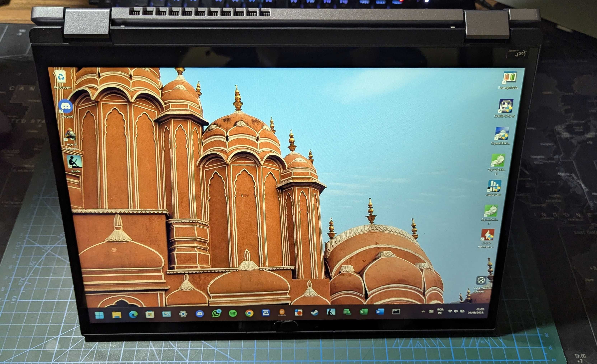Open the Xiaomi app in the taskbar
Image resolution: width=597 pixels, height=364 pixels.
coord(282,313)
